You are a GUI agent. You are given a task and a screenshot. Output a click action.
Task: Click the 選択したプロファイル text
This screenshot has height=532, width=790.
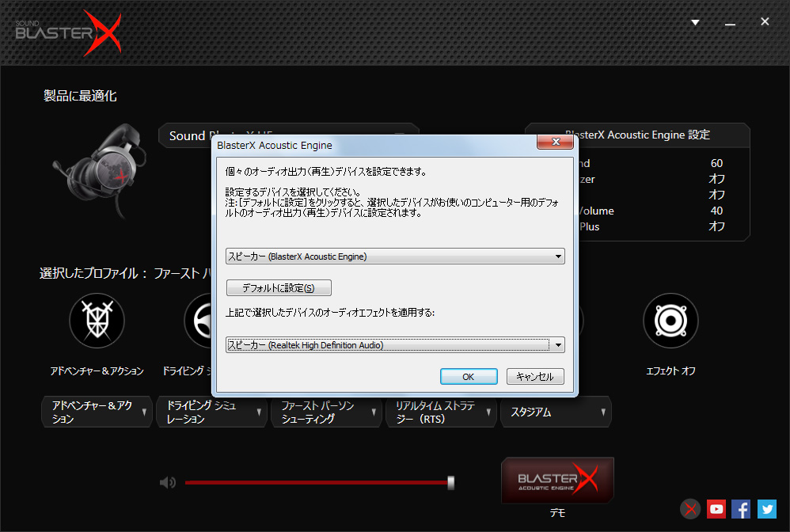pos(89,273)
